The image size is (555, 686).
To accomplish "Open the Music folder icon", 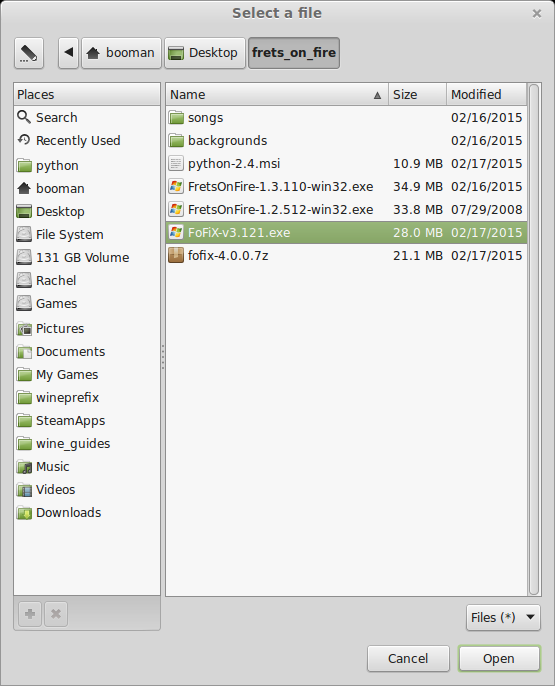I will (x=24, y=466).
